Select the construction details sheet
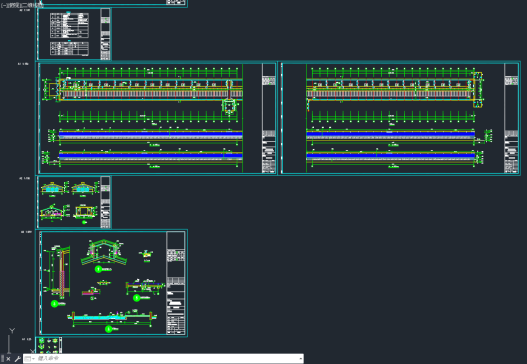Screen dimensions: 527x364 [112, 283]
